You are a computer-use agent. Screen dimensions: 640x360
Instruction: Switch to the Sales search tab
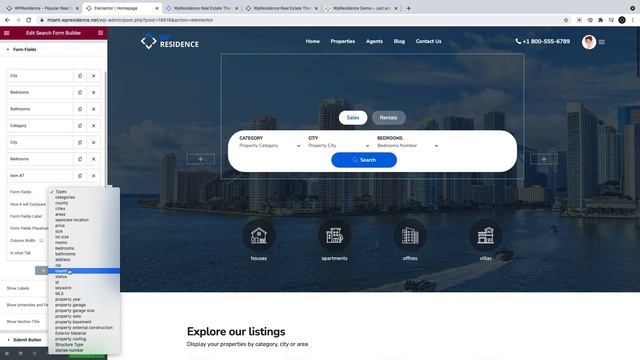click(x=353, y=118)
